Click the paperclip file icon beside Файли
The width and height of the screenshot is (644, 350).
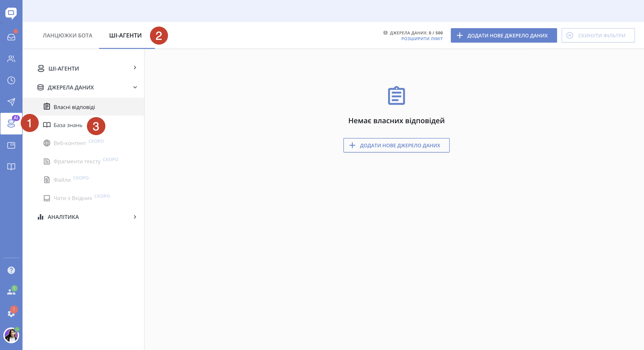point(47,180)
